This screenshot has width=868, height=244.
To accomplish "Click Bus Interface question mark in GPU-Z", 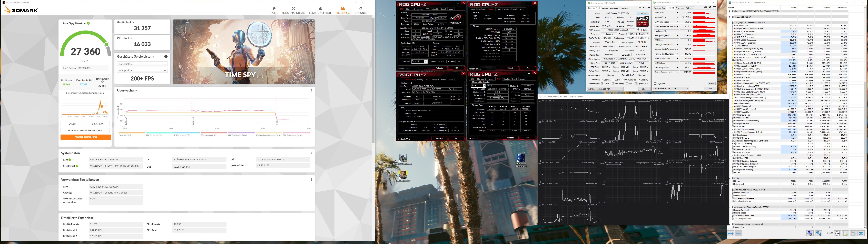I will click(648, 38).
